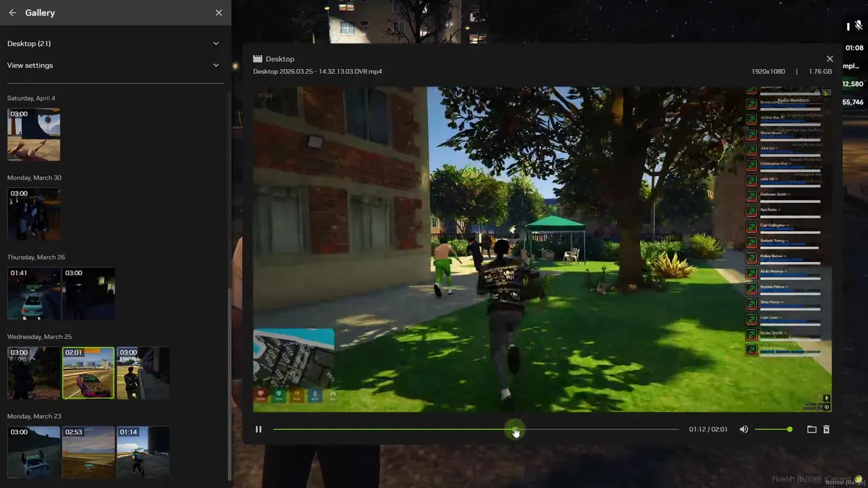Image resolution: width=868 pixels, height=488 pixels.
Task: Select the highlighted 02:01 clip thumbnail
Action: [88, 373]
